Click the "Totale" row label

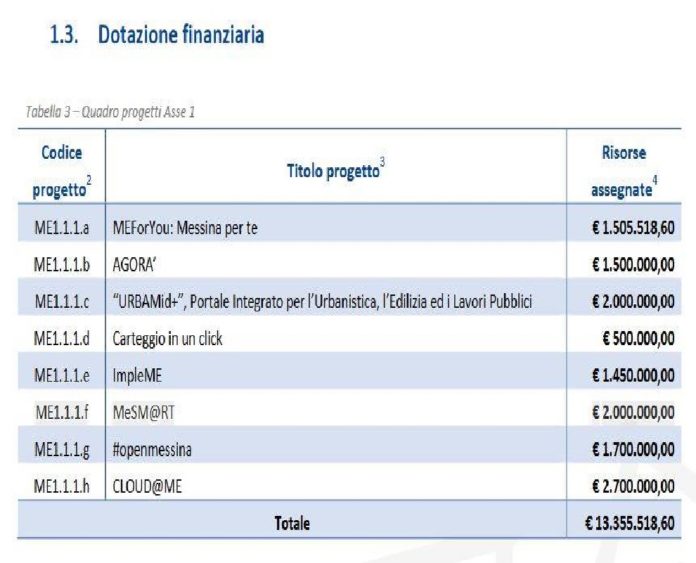tap(292, 523)
